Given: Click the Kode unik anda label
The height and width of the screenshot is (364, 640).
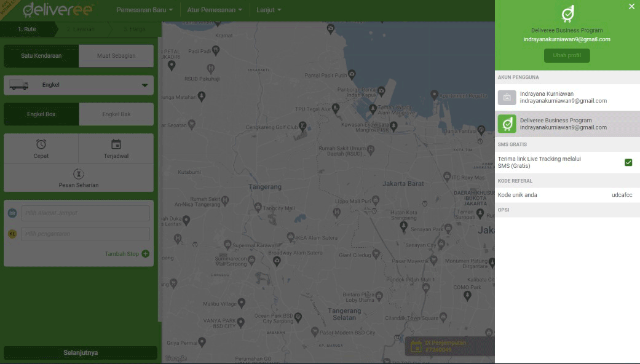Looking at the screenshot, I should tap(517, 195).
